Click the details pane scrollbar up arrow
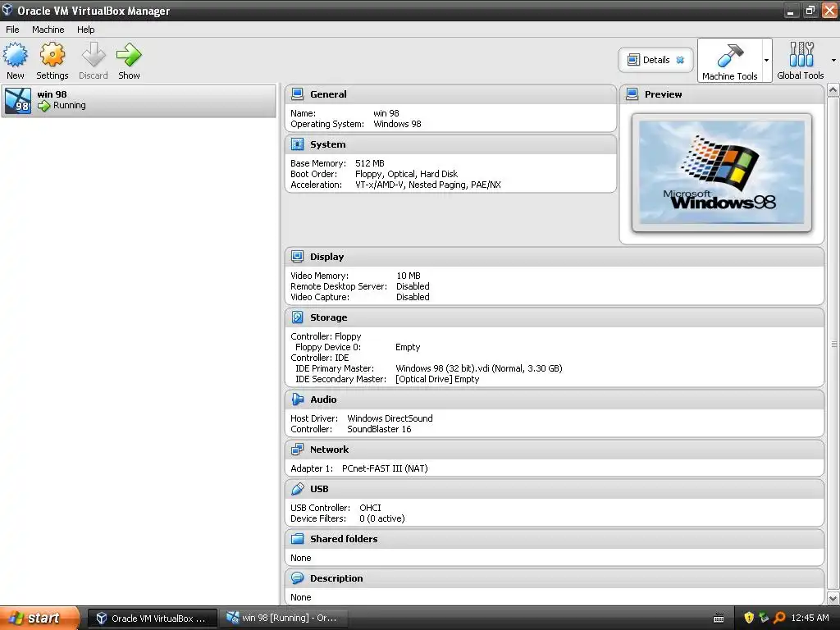 [x=833, y=90]
